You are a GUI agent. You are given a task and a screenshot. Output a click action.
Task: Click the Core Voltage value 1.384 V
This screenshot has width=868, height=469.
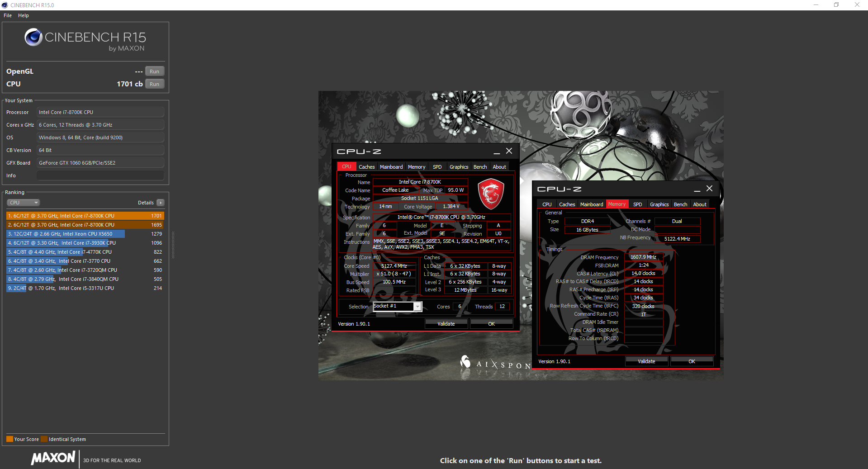[x=451, y=206]
